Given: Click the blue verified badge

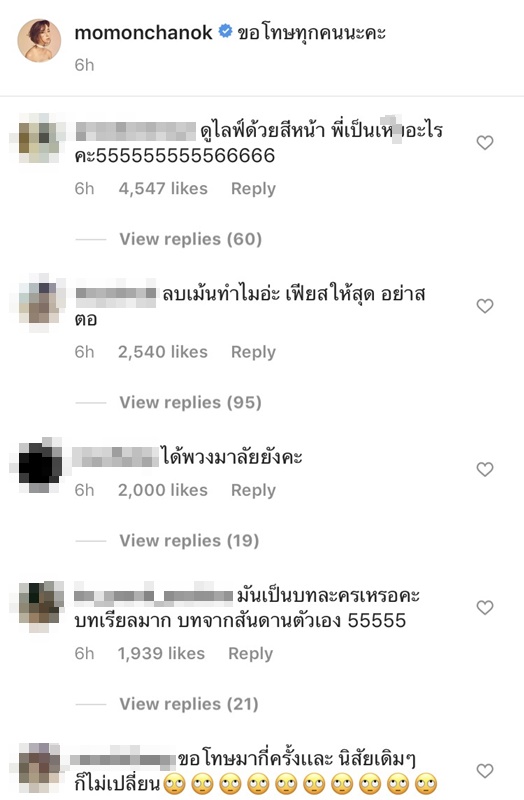Looking at the screenshot, I should pos(225,32).
